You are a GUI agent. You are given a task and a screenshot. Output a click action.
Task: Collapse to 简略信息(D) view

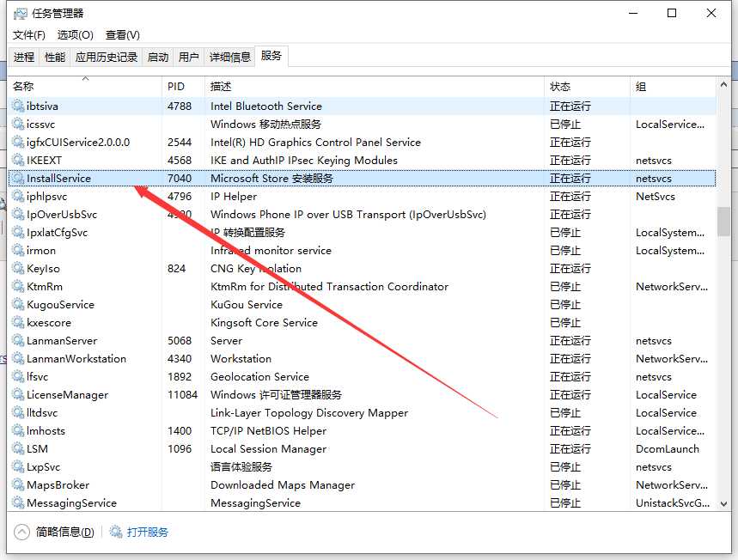point(54,533)
